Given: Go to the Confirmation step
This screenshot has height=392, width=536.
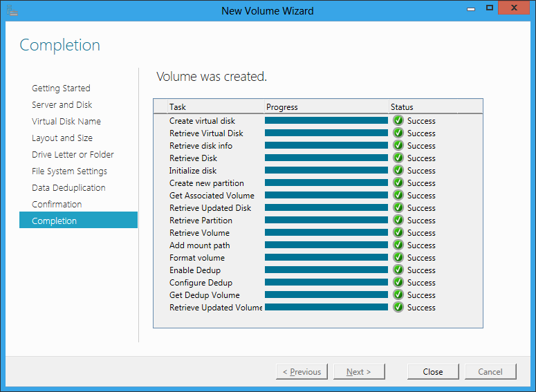Looking at the screenshot, I should pos(57,205).
